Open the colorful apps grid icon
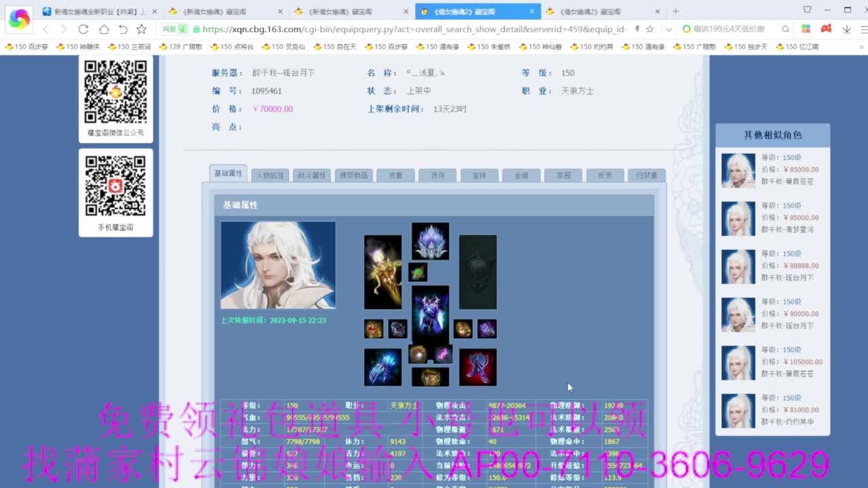Screen dimensions: 868x488 point(806,29)
